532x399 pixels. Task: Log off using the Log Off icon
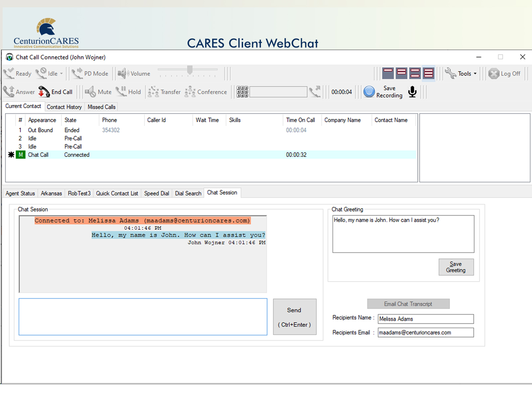pyautogui.click(x=494, y=73)
